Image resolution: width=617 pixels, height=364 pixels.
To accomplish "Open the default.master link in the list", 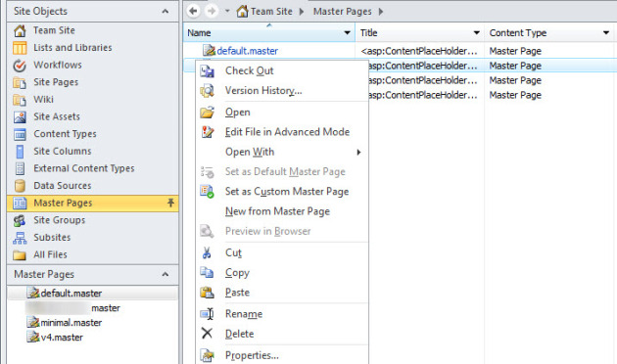I will [248, 51].
